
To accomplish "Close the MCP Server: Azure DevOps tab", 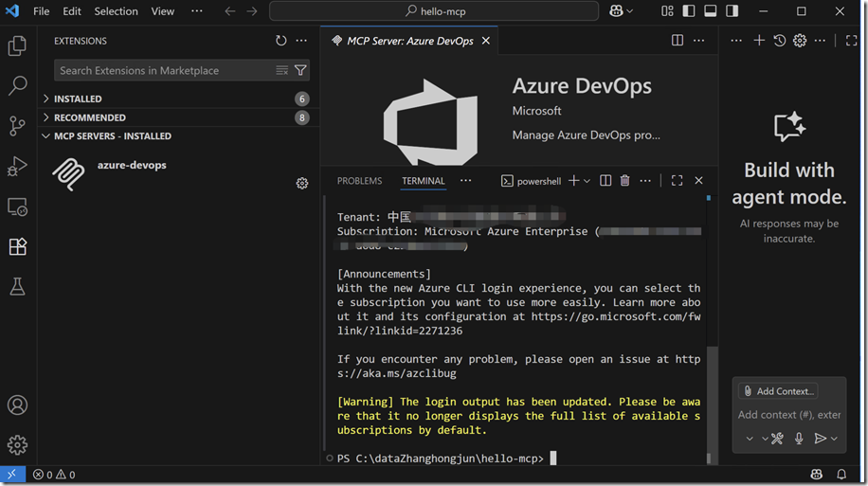I will [x=485, y=41].
